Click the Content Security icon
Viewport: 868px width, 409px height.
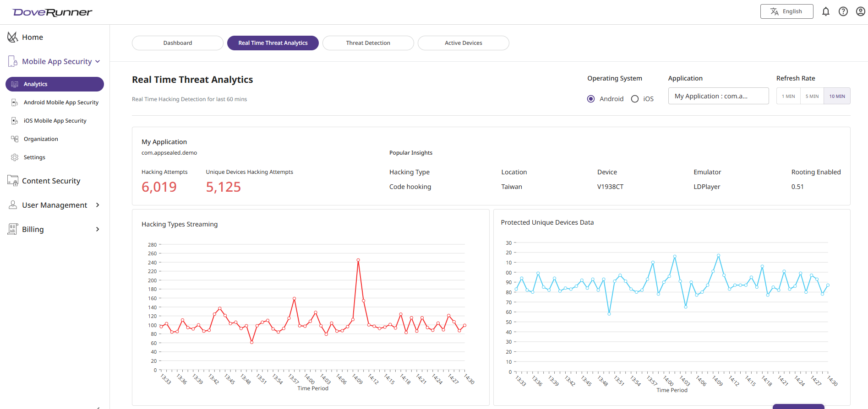click(13, 181)
